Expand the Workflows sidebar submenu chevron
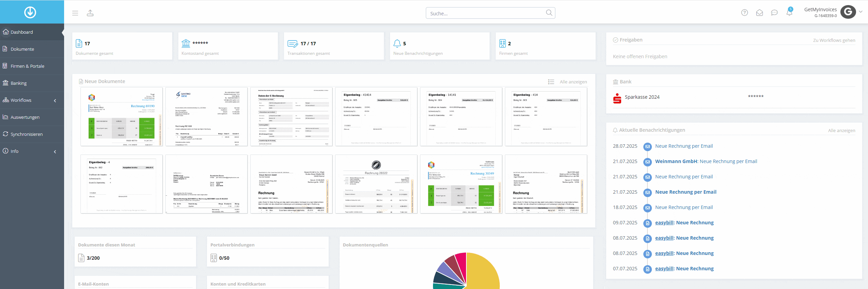 tap(55, 100)
